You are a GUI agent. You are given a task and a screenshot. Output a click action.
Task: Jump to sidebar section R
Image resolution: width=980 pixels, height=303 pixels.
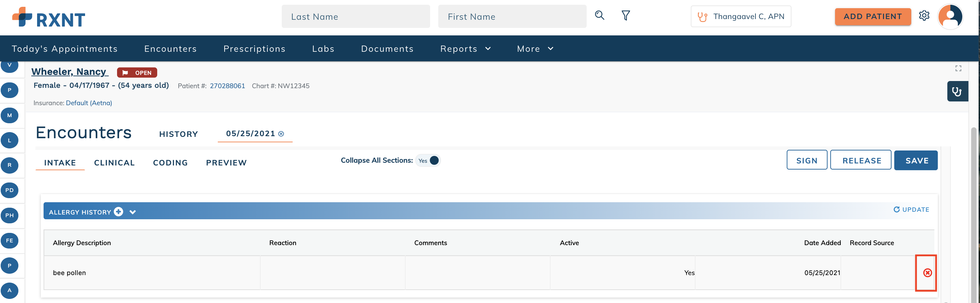coord(10,165)
